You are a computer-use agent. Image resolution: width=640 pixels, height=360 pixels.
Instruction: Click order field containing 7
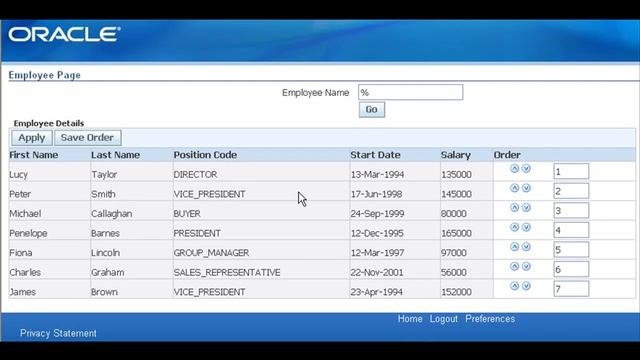coord(571,289)
